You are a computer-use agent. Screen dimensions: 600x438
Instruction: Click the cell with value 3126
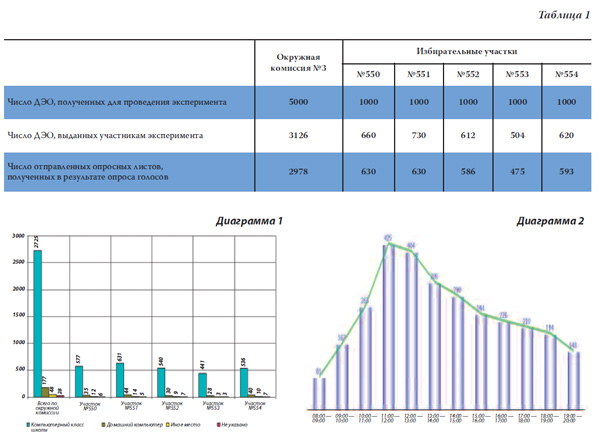point(298,135)
